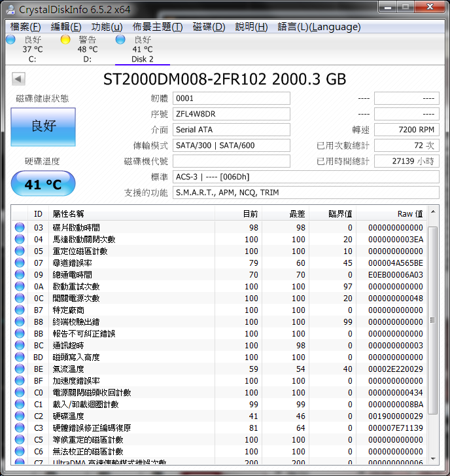Click status circle of attribute C3 row

click(x=20, y=428)
